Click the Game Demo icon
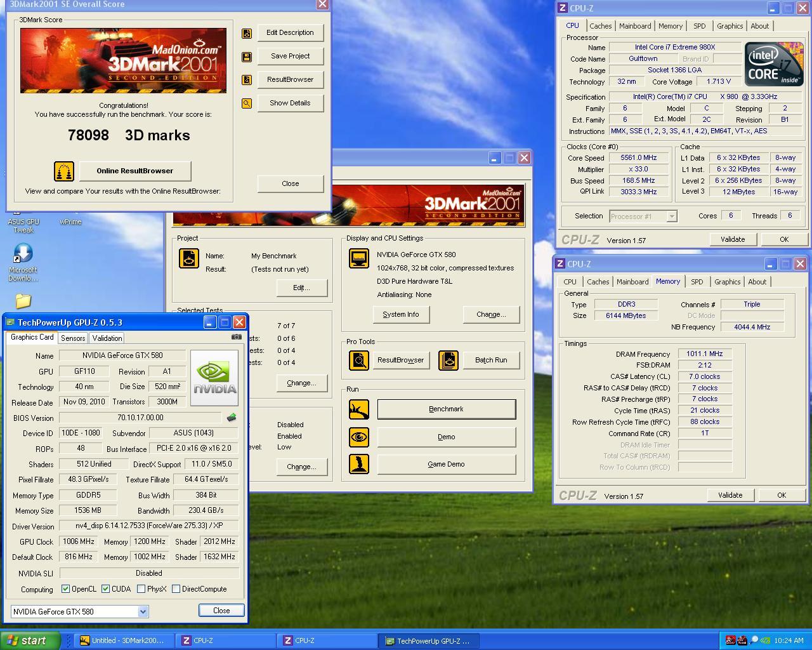The image size is (812, 650). tap(359, 464)
